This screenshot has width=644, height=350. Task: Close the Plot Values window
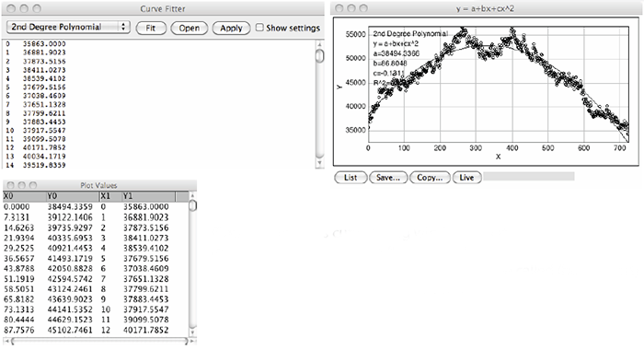(11, 185)
